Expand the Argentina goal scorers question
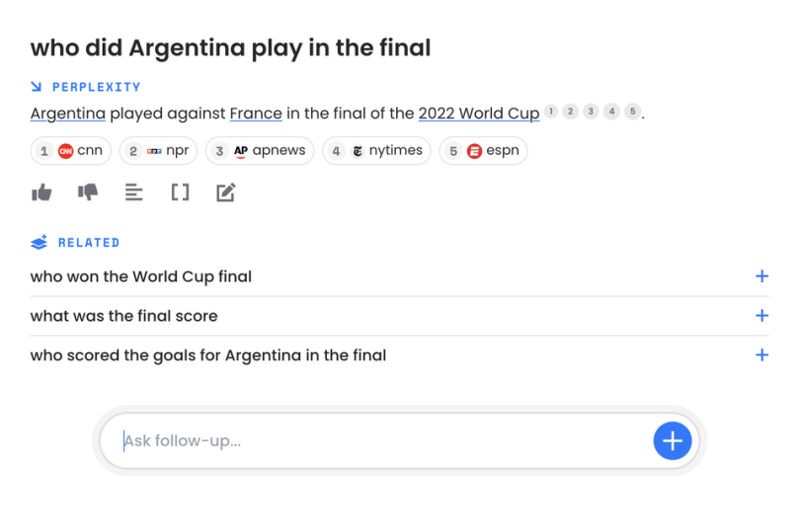 click(x=761, y=355)
